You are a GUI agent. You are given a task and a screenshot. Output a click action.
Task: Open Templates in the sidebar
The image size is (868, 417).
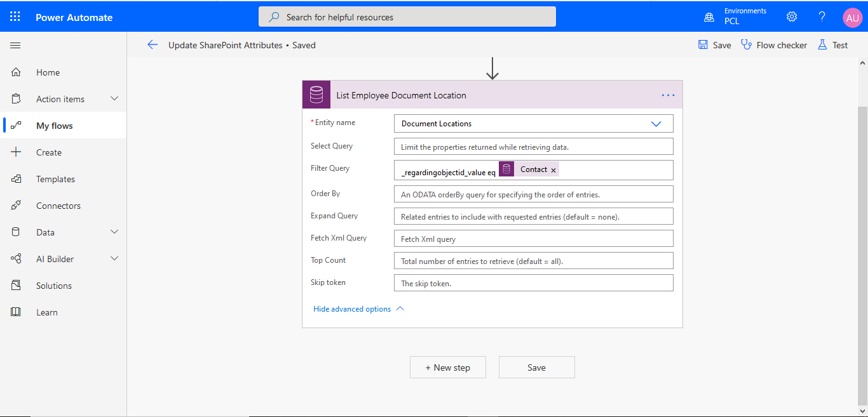[64, 179]
